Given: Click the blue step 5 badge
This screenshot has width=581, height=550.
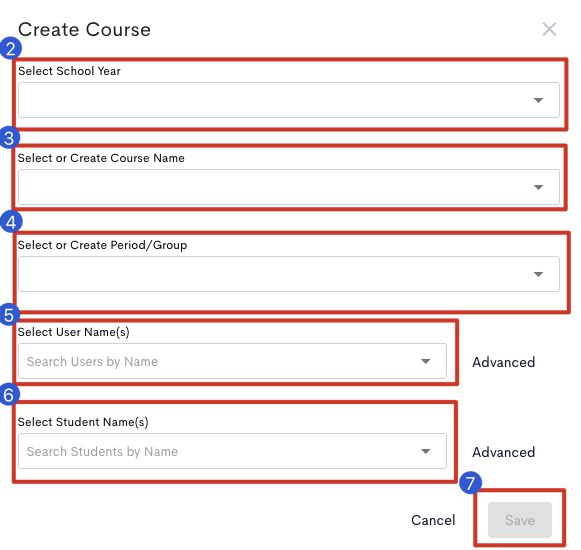Looking at the screenshot, I should (x=9, y=315).
